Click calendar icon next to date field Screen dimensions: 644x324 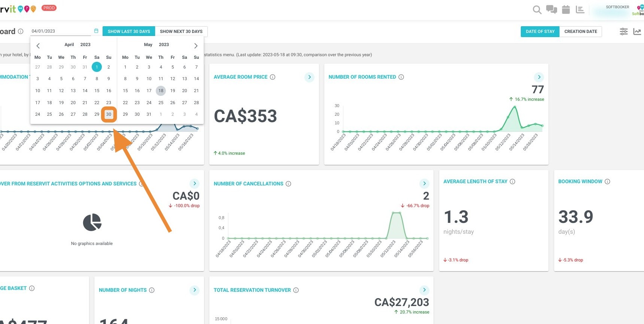click(x=96, y=31)
